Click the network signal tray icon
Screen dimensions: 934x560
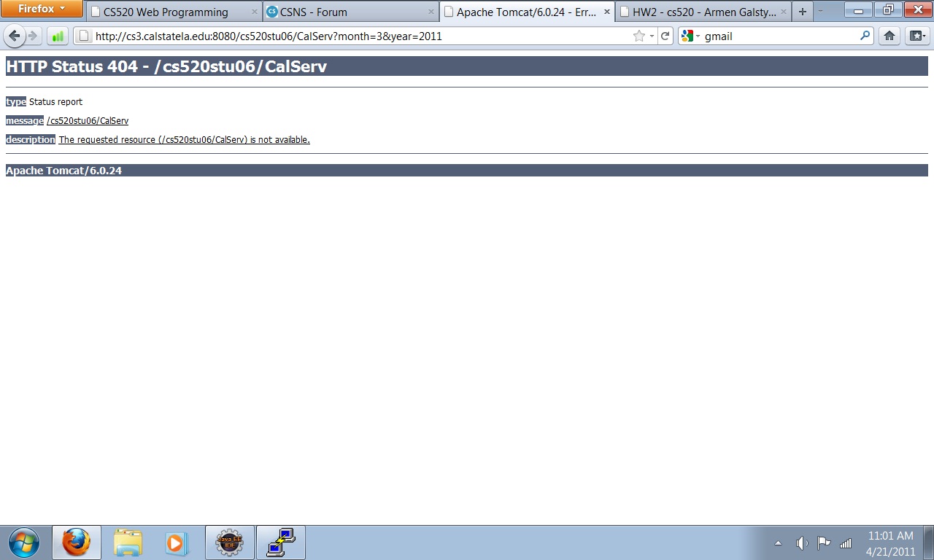[846, 542]
